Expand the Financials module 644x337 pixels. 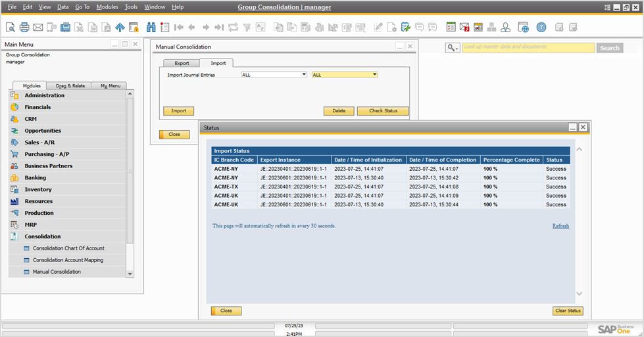(37, 107)
